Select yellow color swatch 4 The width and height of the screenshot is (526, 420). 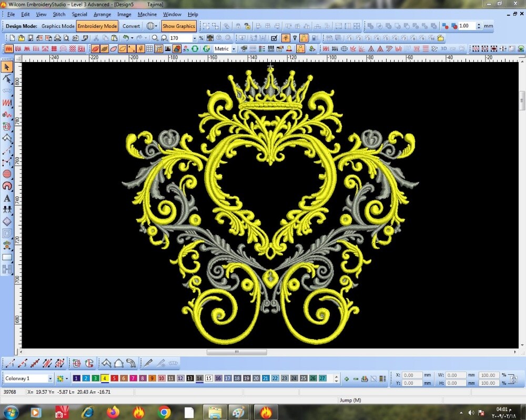105,378
